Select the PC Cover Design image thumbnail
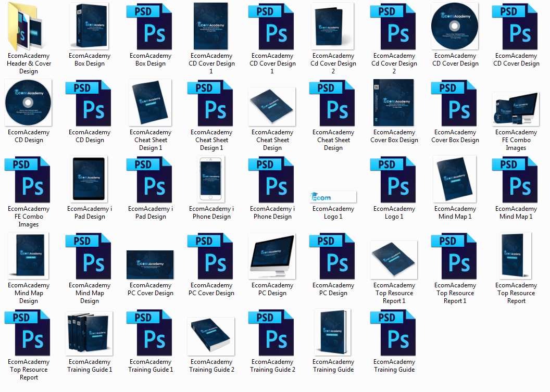550x392 pixels. point(151,264)
